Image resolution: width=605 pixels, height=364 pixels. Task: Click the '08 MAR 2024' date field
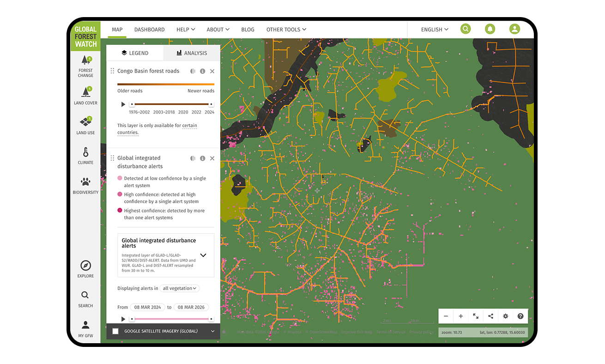click(x=147, y=307)
